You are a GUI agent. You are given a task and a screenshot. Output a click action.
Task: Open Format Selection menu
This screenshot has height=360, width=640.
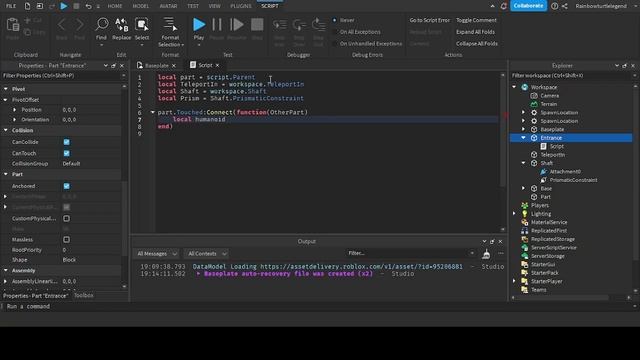point(171,32)
